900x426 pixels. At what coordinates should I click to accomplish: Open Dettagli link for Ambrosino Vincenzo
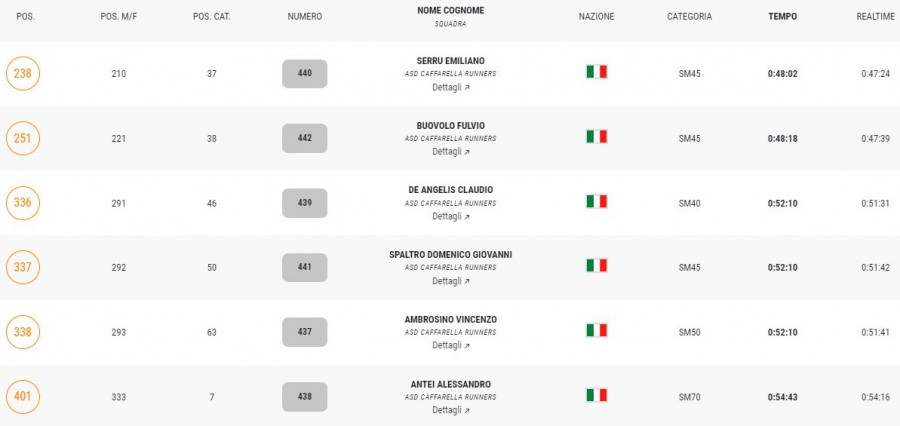click(451, 345)
